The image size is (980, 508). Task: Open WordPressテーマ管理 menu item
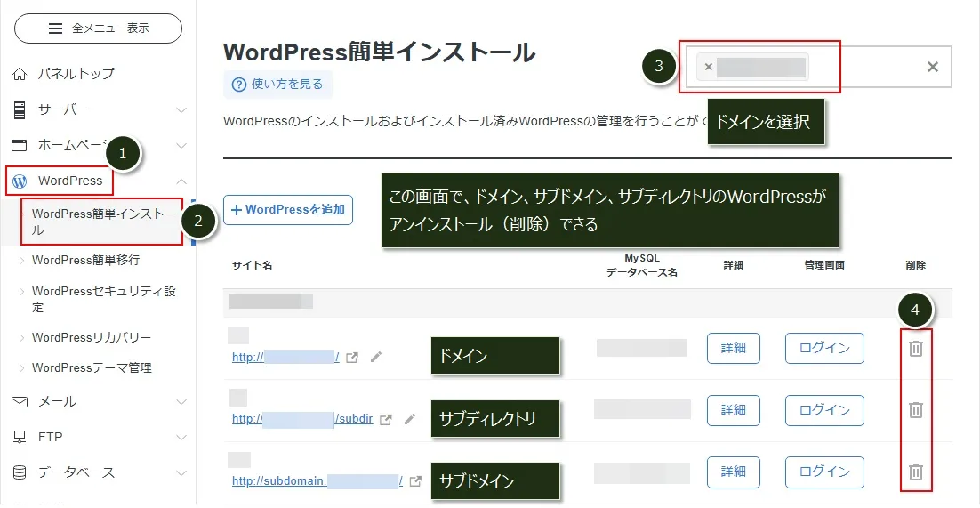(x=92, y=367)
